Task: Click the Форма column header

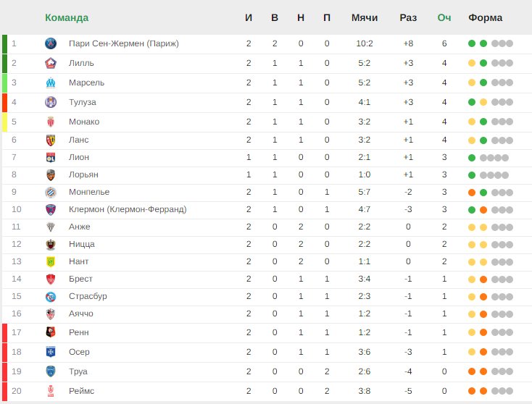Action: point(485,17)
